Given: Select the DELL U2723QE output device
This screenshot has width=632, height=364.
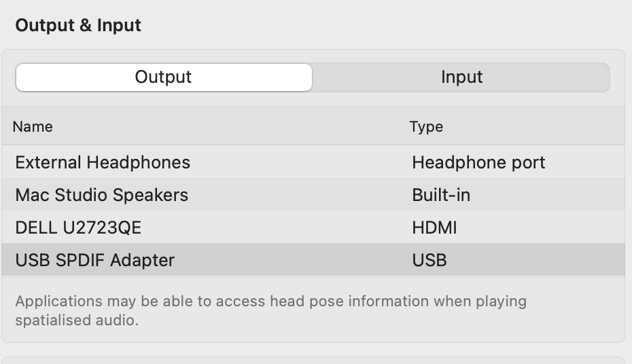Looking at the screenshot, I should tap(78, 228).
